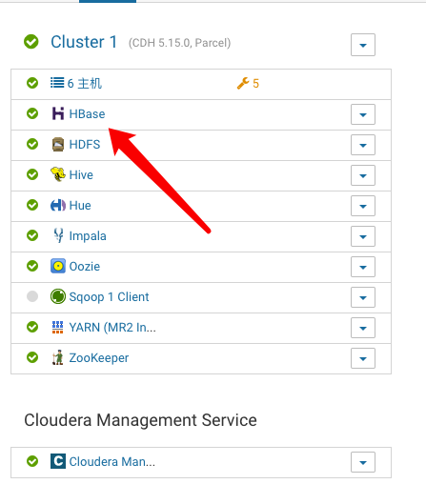Viewport: 426px width, 504px height.
Task: Open the Cluster 1 actions dropdown
Action: (363, 45)
